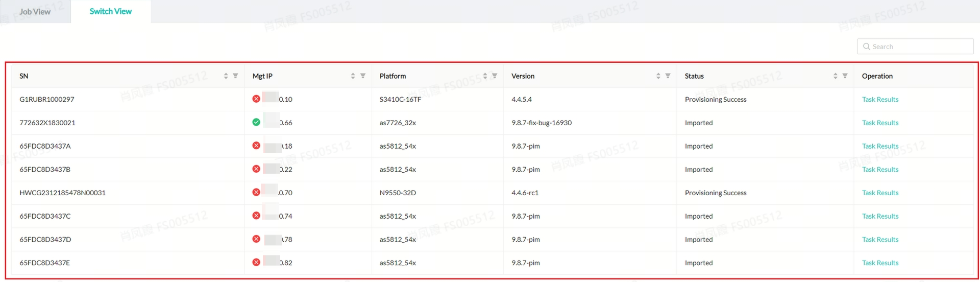Open the filter icon for SN column
The height and width of the screenshot is (282, 980).
tap(235, 76)
